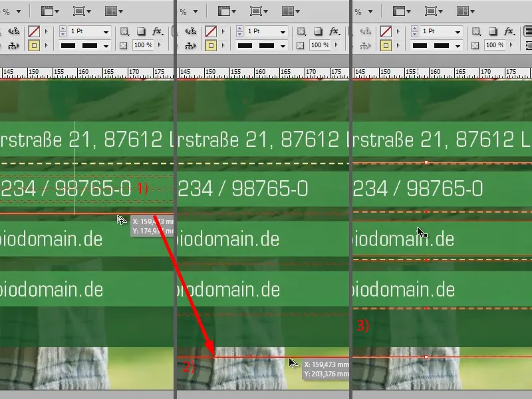
Task: Open zoom level dropdown arrow in left panel
Action: tap(19, 11)
